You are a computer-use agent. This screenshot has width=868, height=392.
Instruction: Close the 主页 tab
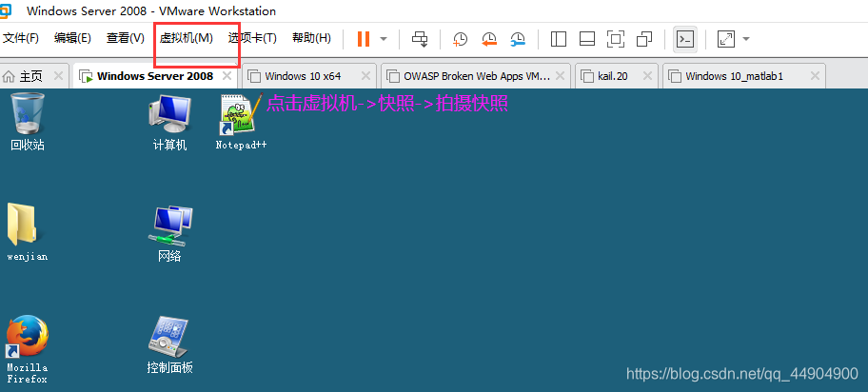(x=58, y=76)
